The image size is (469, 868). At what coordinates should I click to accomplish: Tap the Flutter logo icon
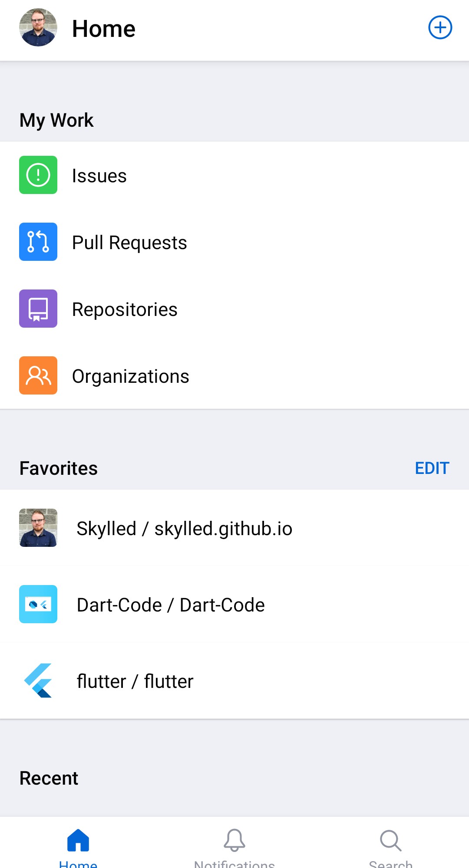(x=38, y=681)
